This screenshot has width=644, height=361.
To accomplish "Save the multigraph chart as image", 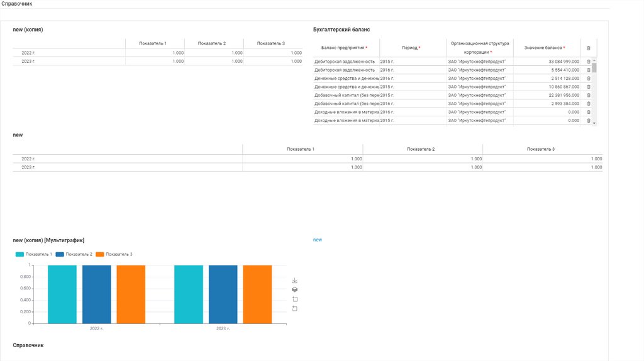I will (294, 280).
